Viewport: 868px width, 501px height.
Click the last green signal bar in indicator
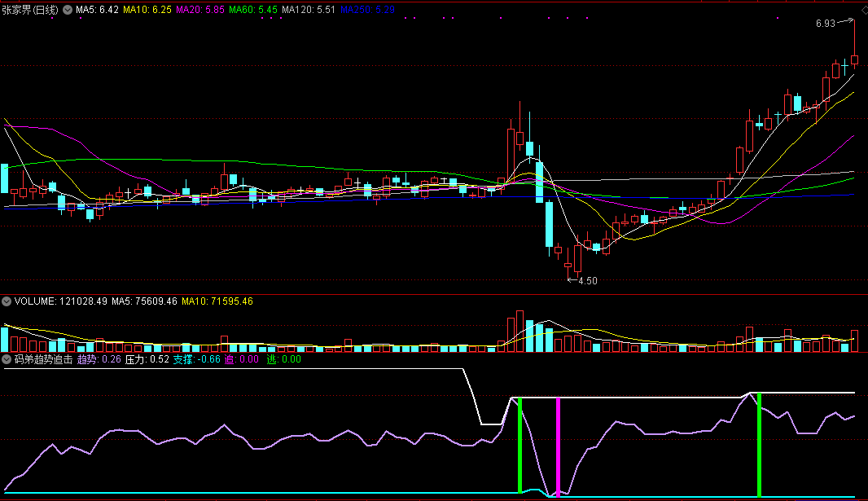coord(759,445)
